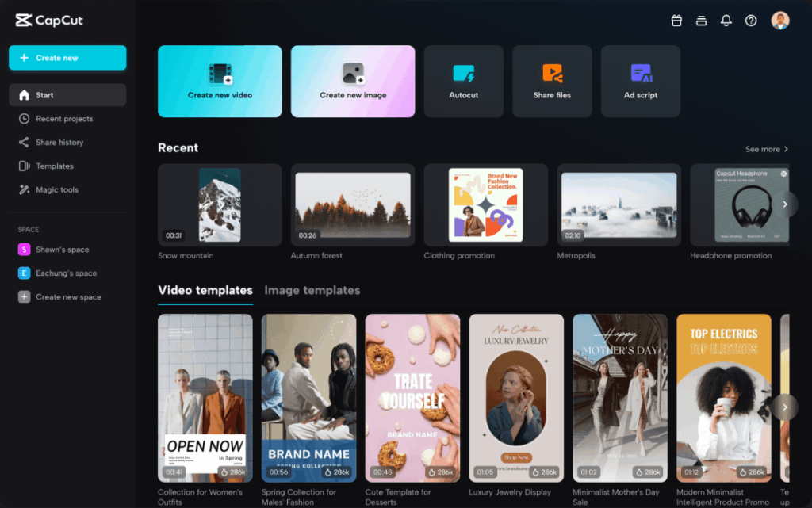Open Recent projects from the sidebar
This screenshot has height=508, width=812.
(67, 118)
